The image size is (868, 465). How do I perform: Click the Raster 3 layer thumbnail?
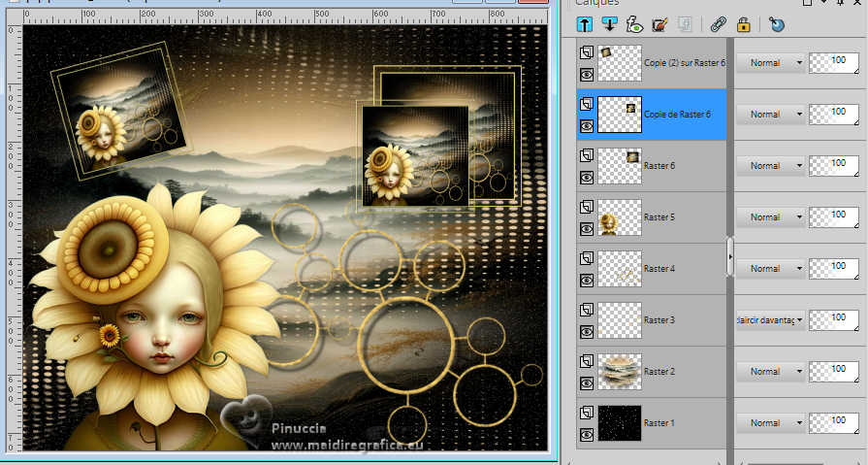(x=620, y=320)
